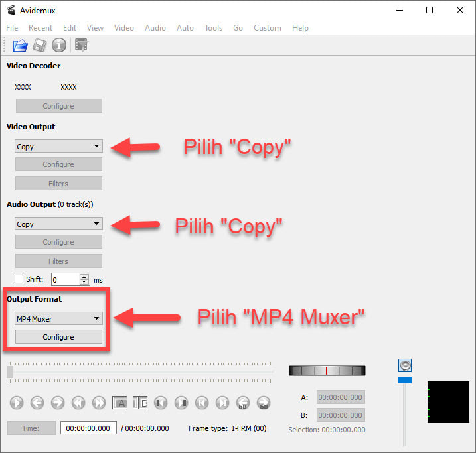Click Configure under Audio Output
476x453 pixels.
pos(58,242)
